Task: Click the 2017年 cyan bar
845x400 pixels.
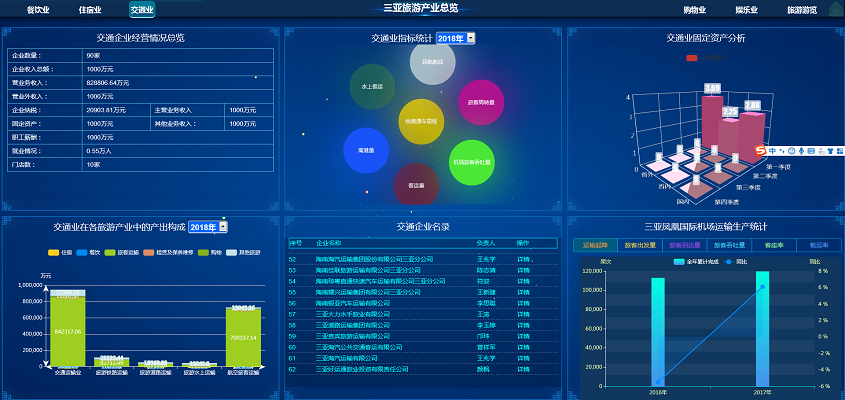Action: (x=762, y=329)
